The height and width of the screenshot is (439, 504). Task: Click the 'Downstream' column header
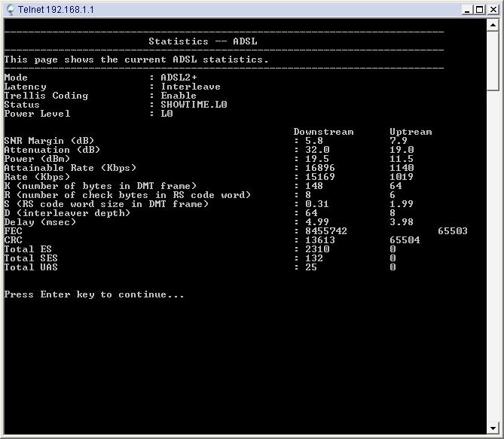tap(323, 132)
